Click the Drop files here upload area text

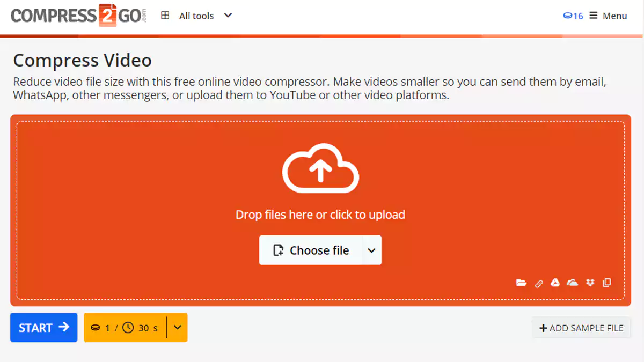pyautogui.click(x=320, y=215)
